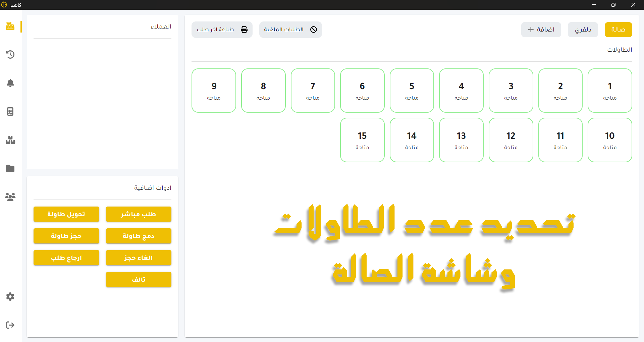This screenshot has width=644, height=342.
Task: Click the اضافة button with plus
Action: point(541,30)
